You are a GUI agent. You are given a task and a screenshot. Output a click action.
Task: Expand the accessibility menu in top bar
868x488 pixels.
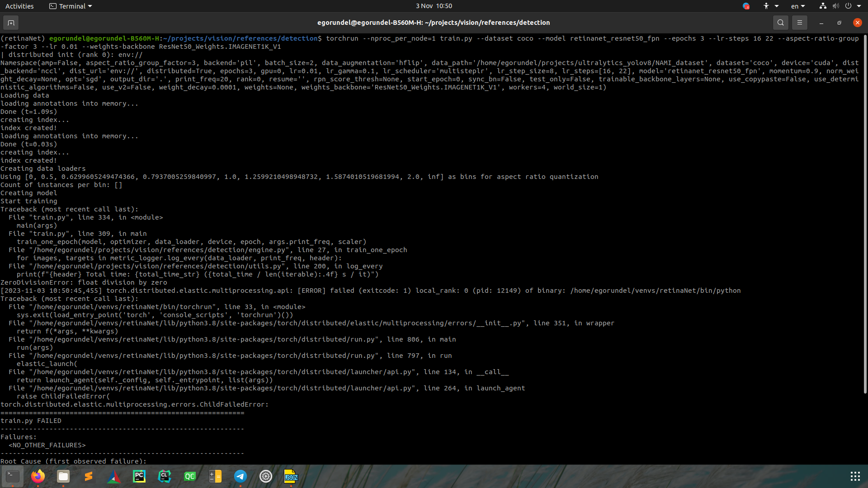pos(770,6)
